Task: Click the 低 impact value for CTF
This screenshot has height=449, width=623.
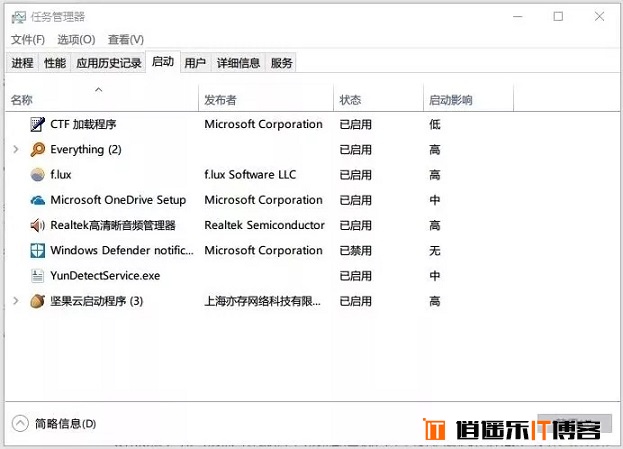Action: click(435, 124)
